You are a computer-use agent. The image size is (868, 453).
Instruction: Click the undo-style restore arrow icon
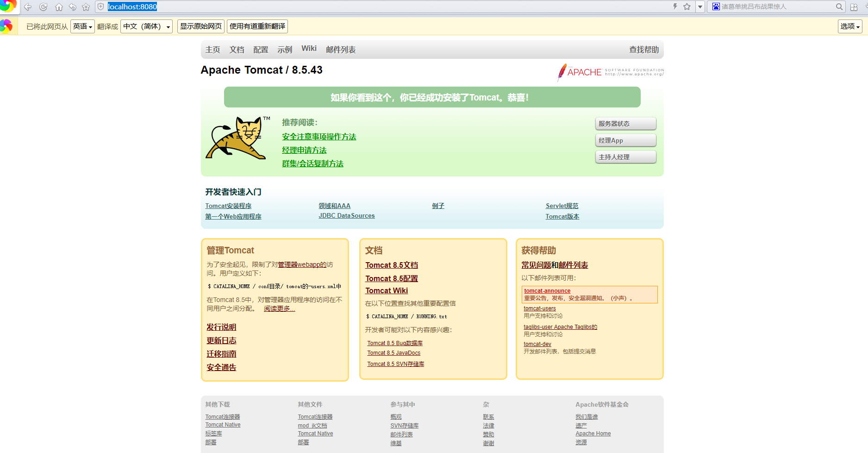pos(72,7)
